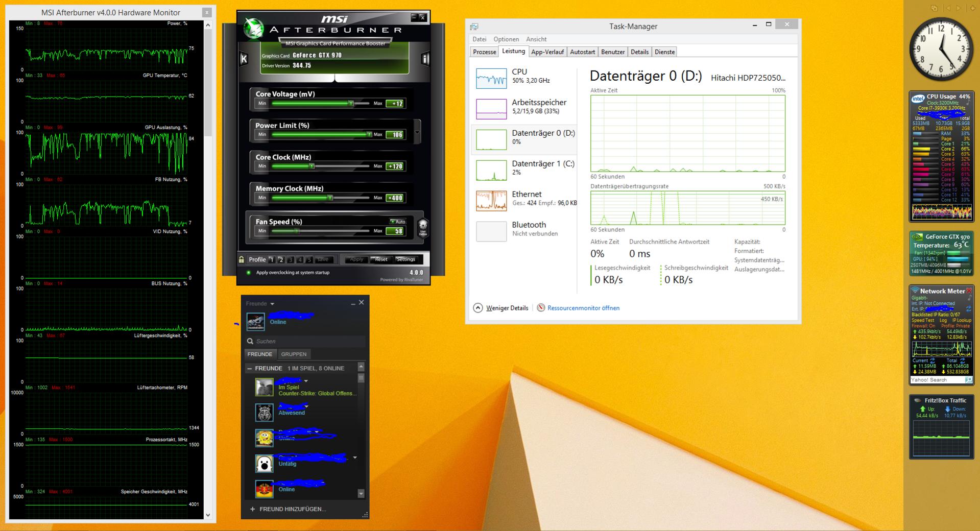The height and width of the screenshot is (531, 980).
Task: Switch to the GRUPPEN tab in Steam friends
Action: pos(294,354)
